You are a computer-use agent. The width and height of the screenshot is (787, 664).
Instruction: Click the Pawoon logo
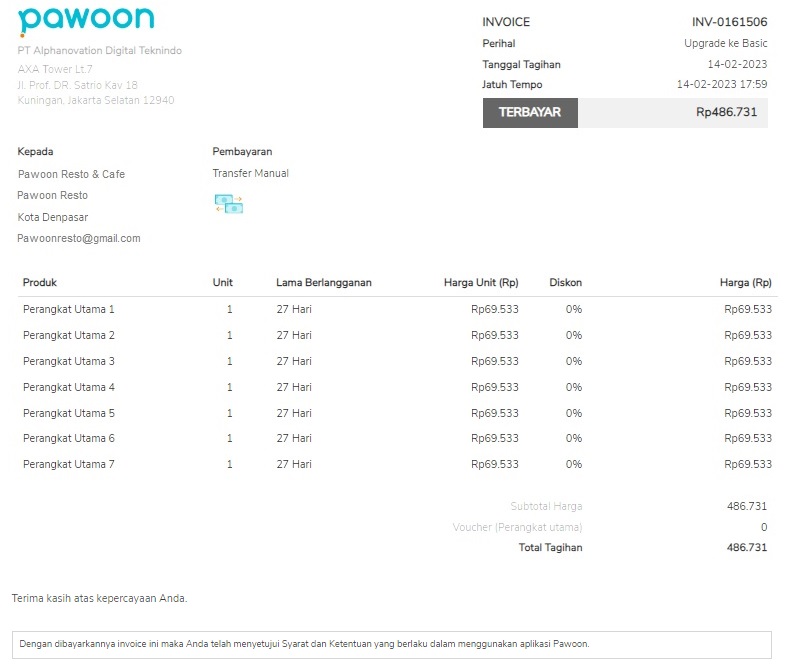coord(86,21)
